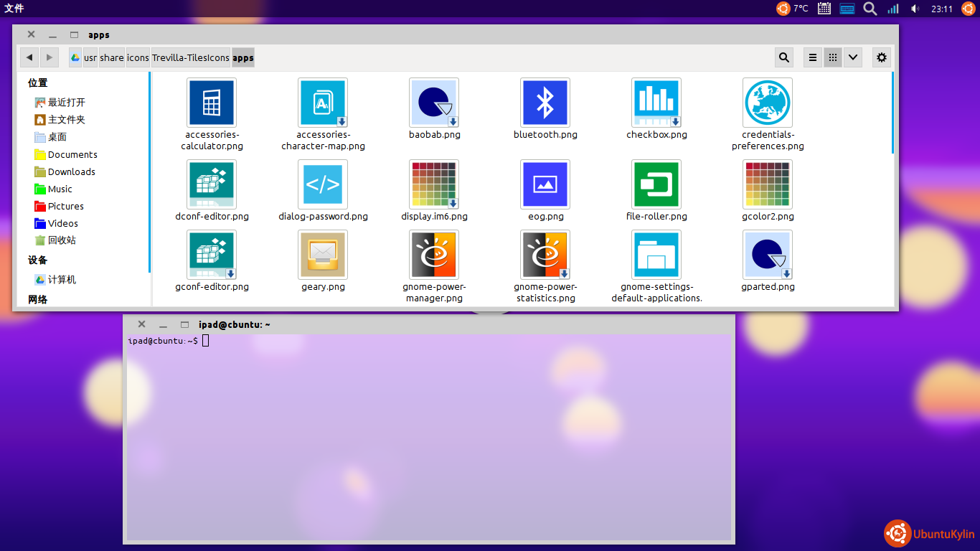
Task: Go back using the left arrow button
Action: 29,57
